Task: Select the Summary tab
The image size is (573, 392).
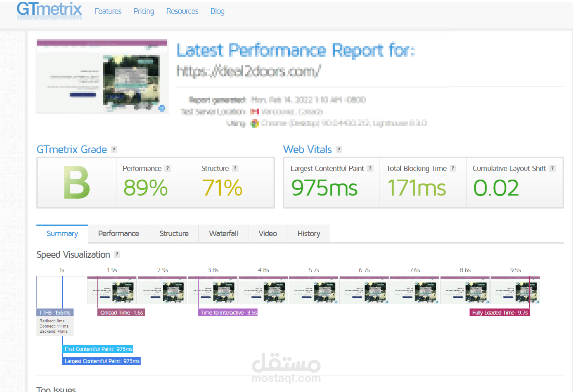Action: pos(62,234)
